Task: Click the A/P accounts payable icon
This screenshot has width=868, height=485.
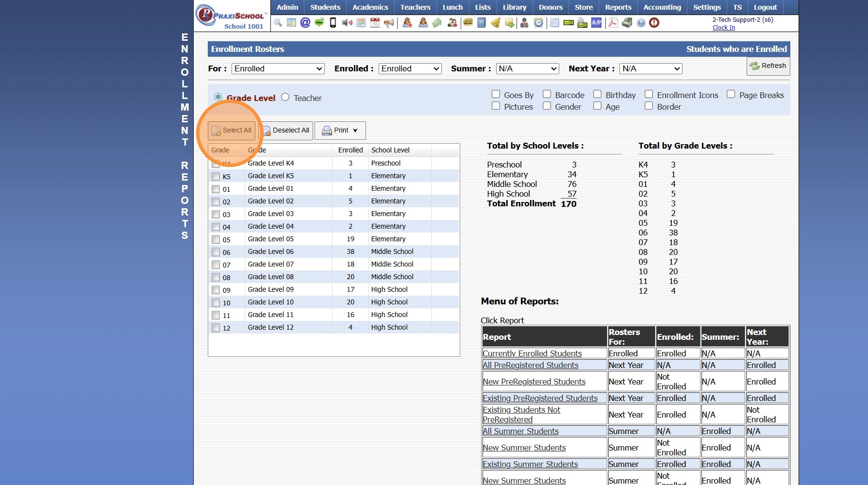Action: tap(596, 23)
